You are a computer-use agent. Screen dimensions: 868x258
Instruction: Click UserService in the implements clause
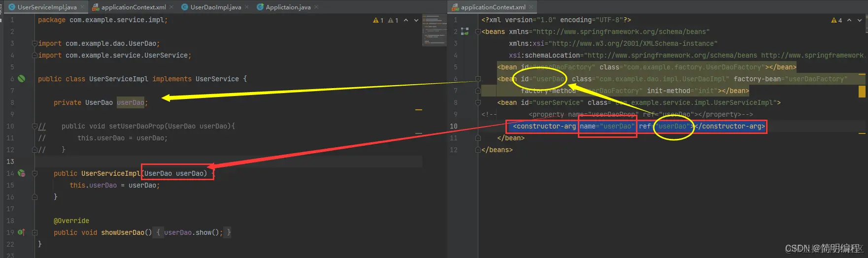pyautogui.click(x=217, y=79)
